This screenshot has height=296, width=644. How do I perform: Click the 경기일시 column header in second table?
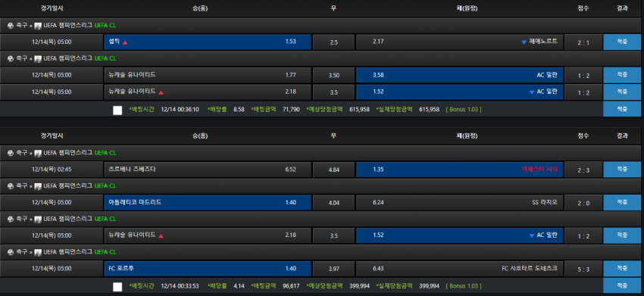52,136
